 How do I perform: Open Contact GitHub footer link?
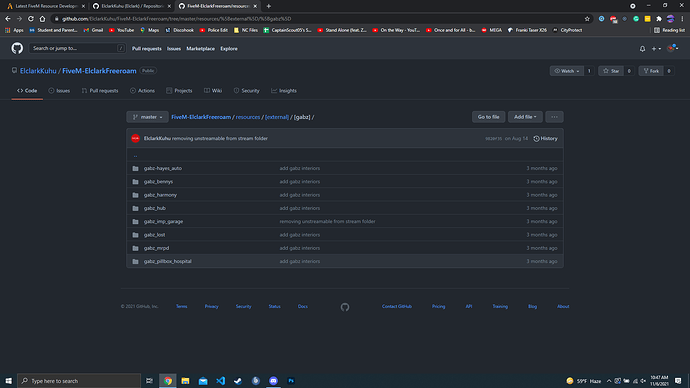coord(397,307)
